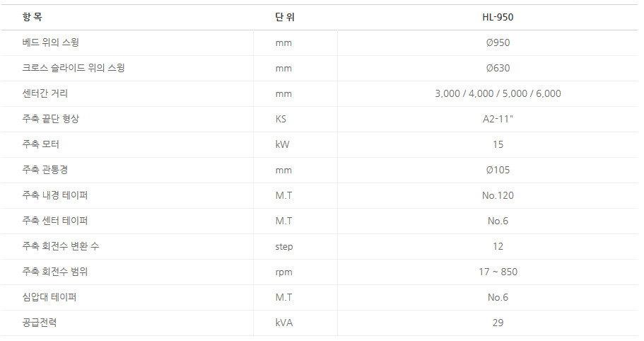Select the 심압대 테이퍼 row label

click(x=49, y=297)
